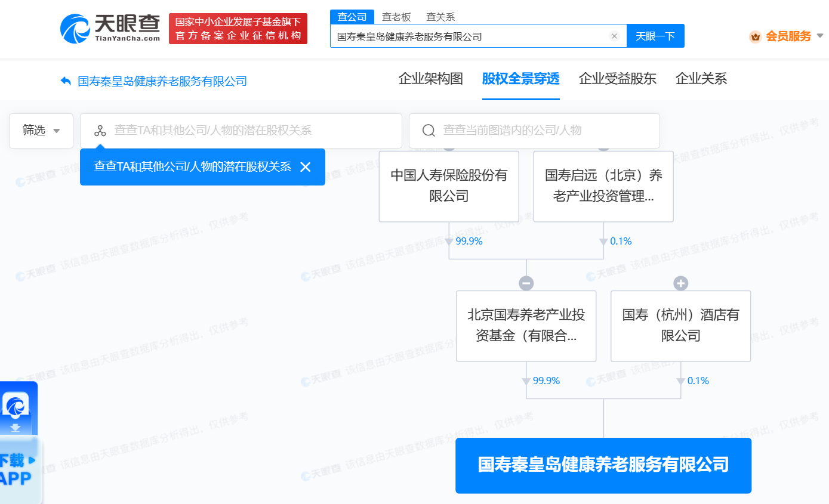
Task: Select the 查老板 search mode
Action: pyautogui.click(x=396, y=17)
